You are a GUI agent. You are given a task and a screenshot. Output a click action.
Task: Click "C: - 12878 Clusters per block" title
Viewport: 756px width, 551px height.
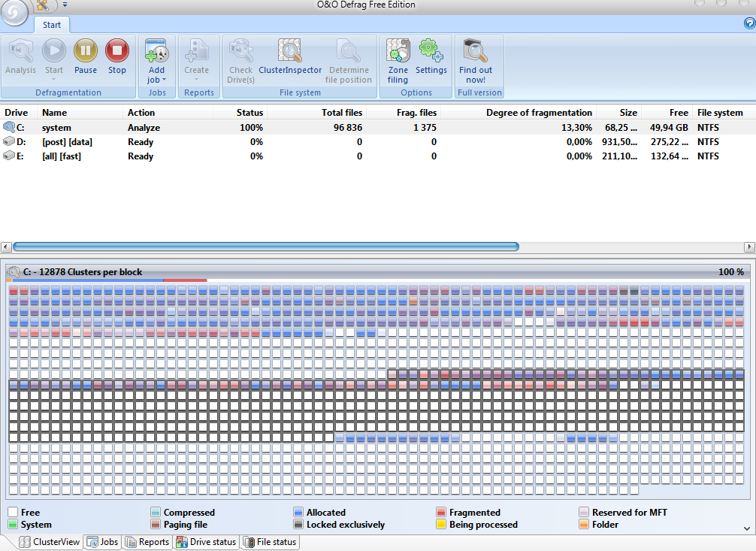(x=83, y=272)
